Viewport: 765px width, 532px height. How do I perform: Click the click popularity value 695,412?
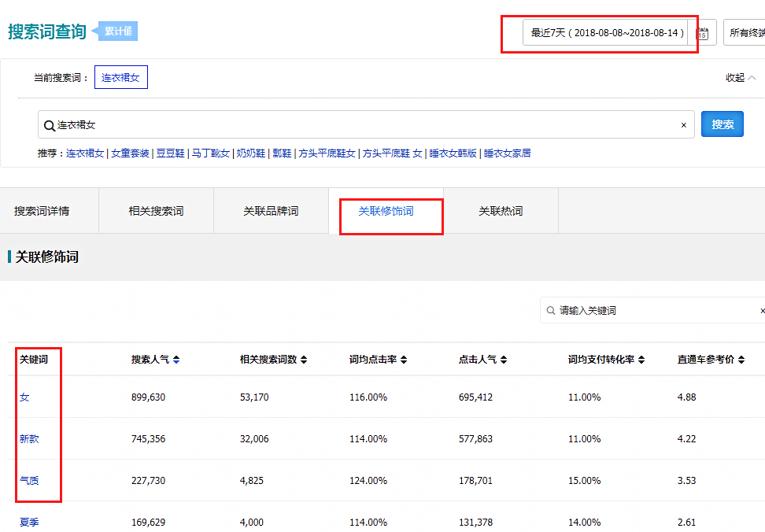click(x=475, y=397)
